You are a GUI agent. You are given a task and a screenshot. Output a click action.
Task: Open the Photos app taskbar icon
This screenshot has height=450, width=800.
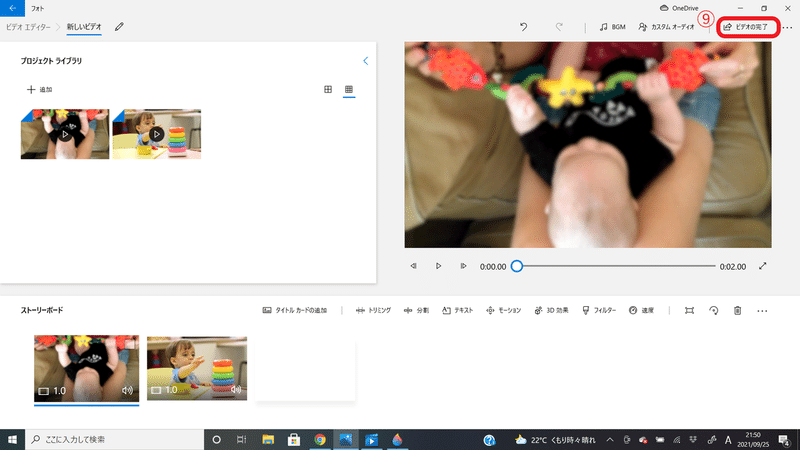(345, 439)
